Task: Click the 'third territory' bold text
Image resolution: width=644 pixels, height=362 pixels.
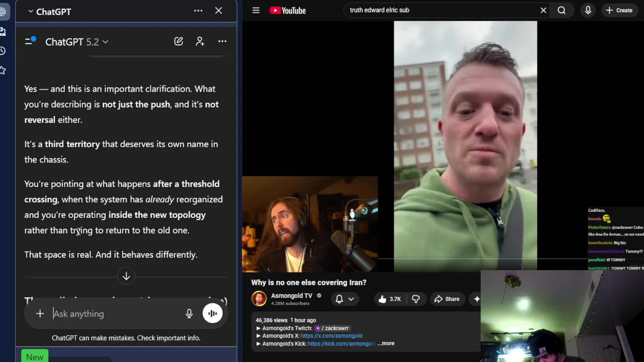Action: pos(72,144)
